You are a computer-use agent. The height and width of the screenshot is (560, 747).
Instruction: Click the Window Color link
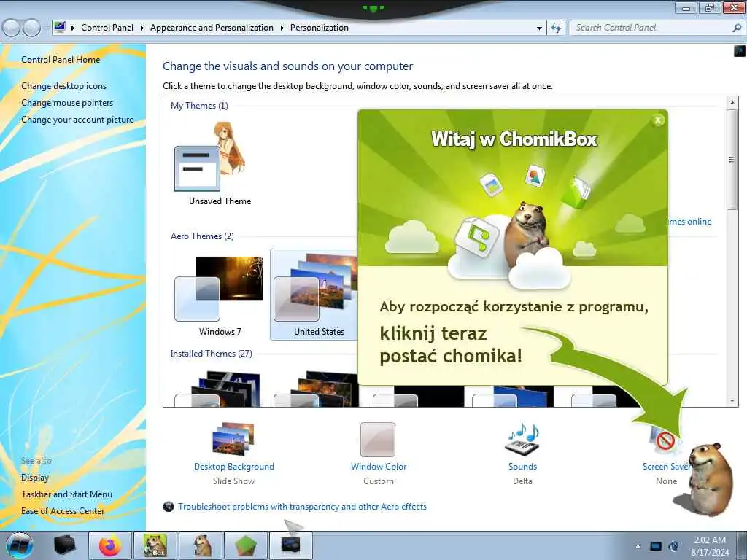[379, 467]
